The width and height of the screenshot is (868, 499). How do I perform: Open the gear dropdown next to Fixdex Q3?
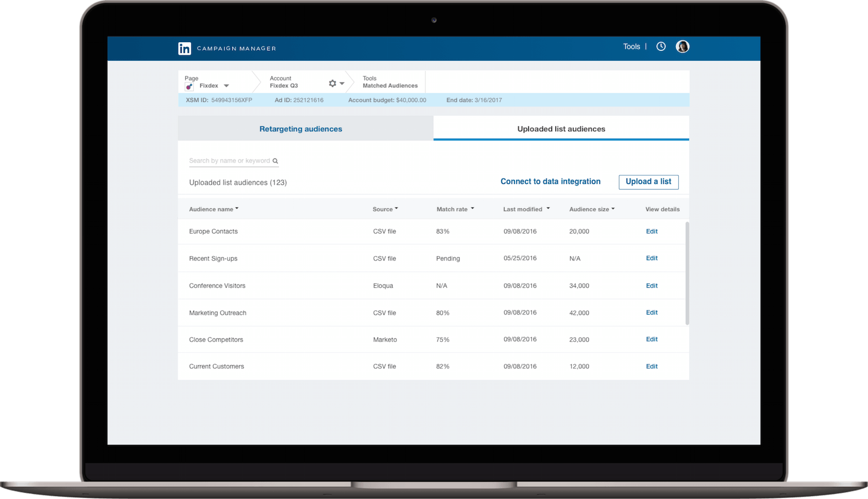pyautogui.click(x=341, y=83)
